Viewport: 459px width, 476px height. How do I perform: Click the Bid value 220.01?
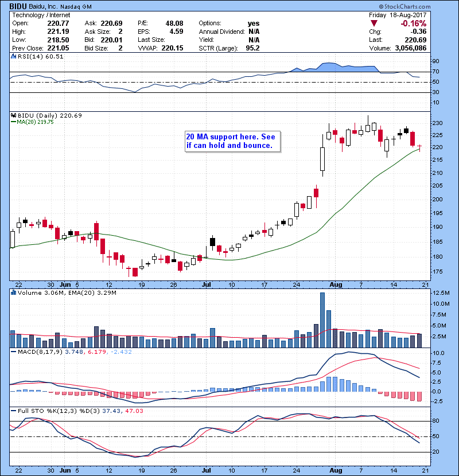click(111, 40)
